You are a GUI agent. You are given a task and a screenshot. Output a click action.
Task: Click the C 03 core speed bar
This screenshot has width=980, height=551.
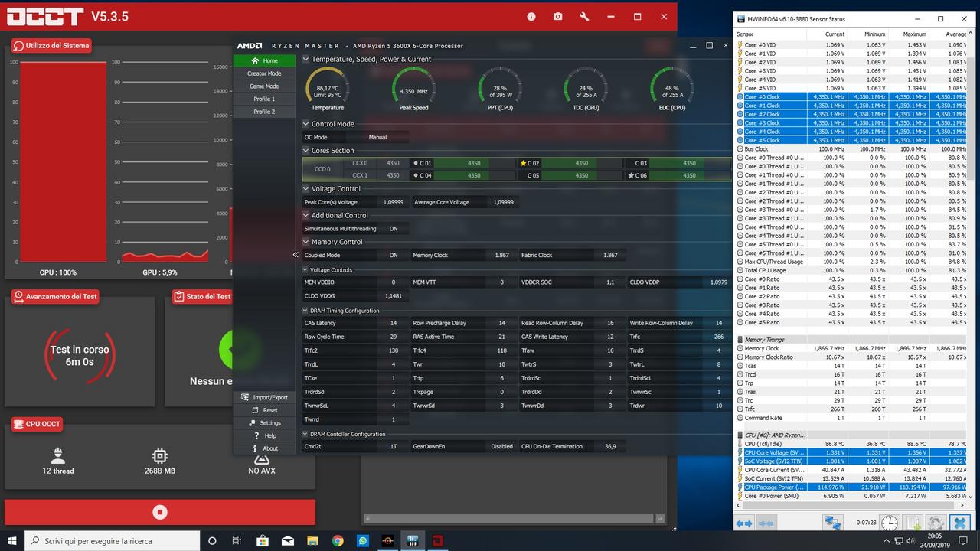click(x=690, y=163)
